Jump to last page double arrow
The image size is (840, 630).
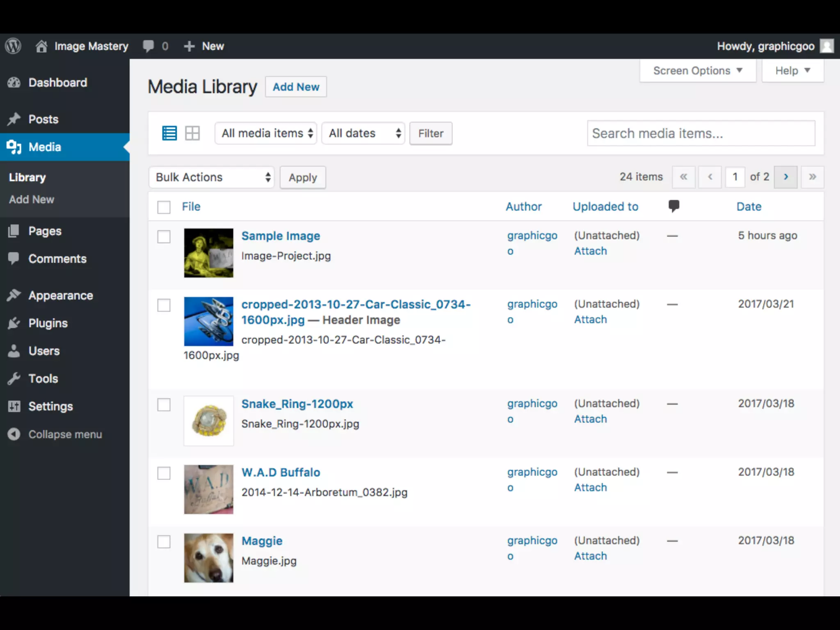pos(812,177)
